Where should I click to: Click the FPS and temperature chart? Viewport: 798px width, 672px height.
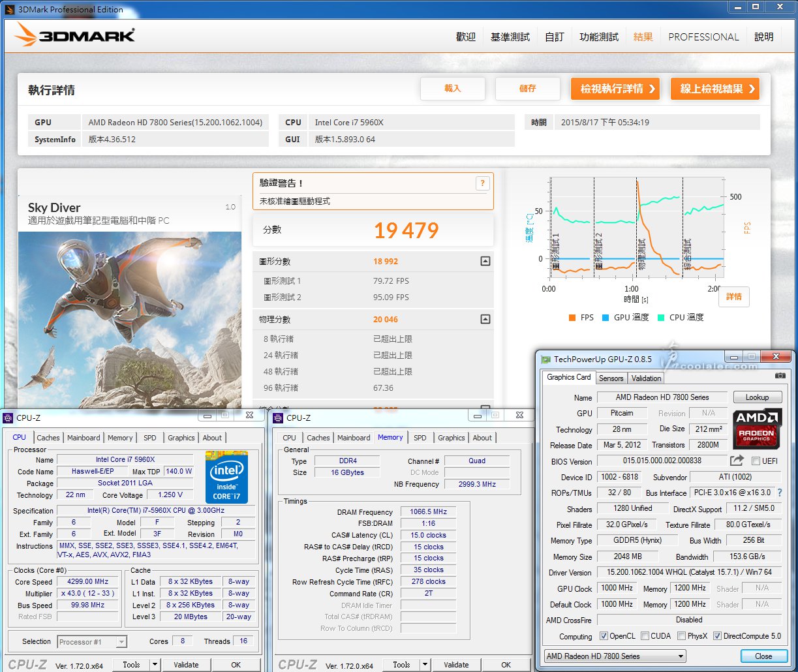[637, 229]
